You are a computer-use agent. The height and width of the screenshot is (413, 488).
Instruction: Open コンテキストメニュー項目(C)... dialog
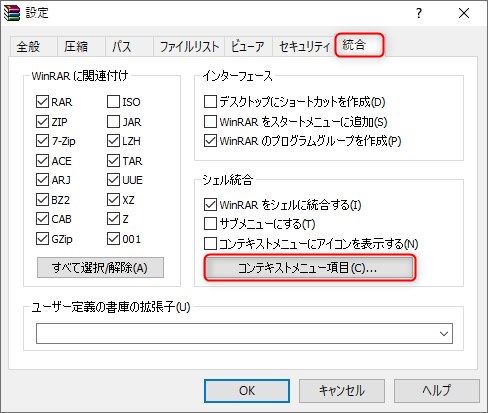click(x=310, y=268)
